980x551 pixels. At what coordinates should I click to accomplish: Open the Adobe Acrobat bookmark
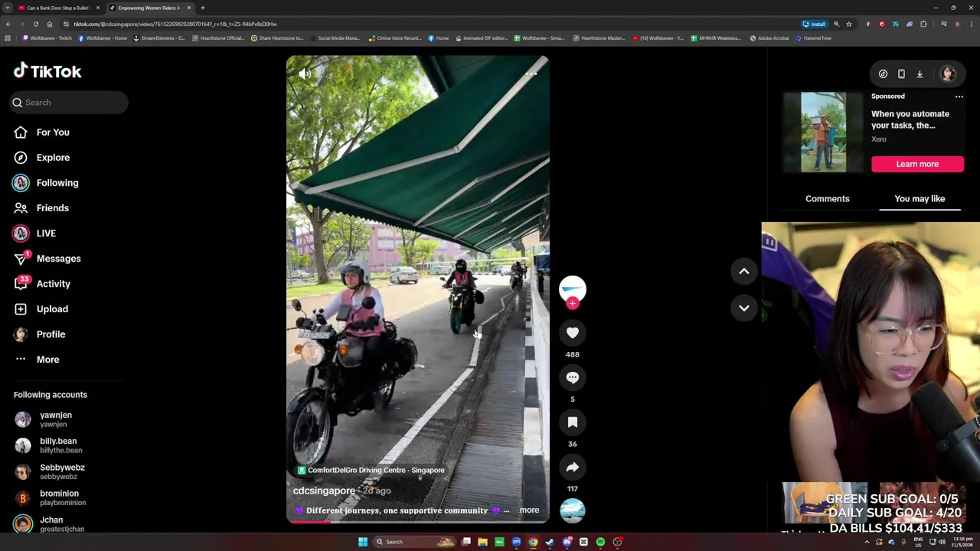click(769, 37)
